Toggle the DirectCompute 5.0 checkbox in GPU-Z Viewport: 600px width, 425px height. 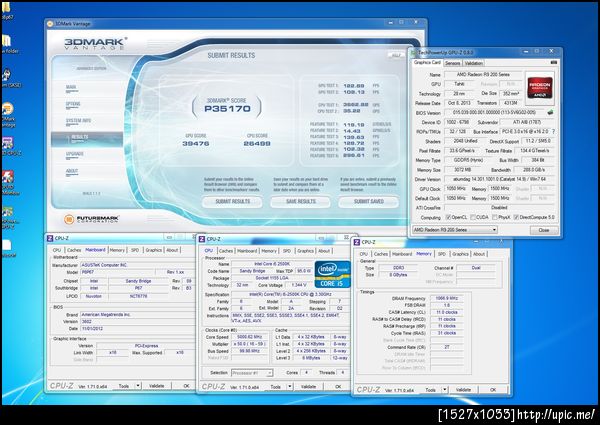[516, 217]
